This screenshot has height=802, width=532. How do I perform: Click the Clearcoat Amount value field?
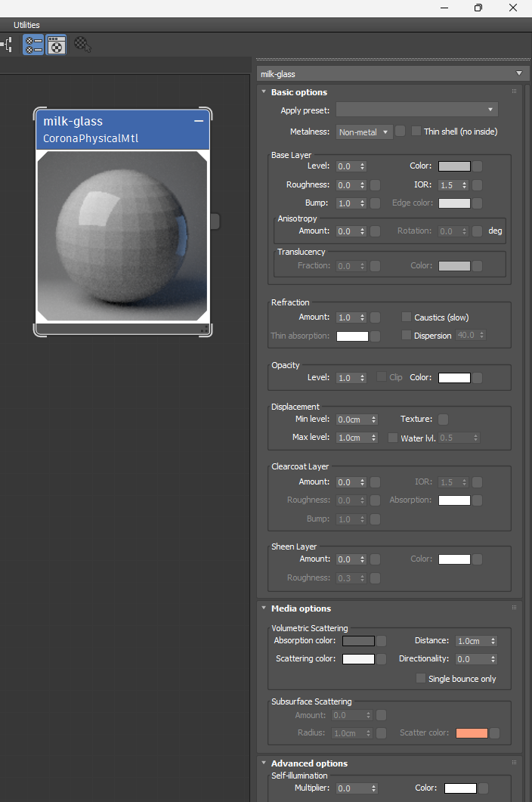(x=348, y=482)
